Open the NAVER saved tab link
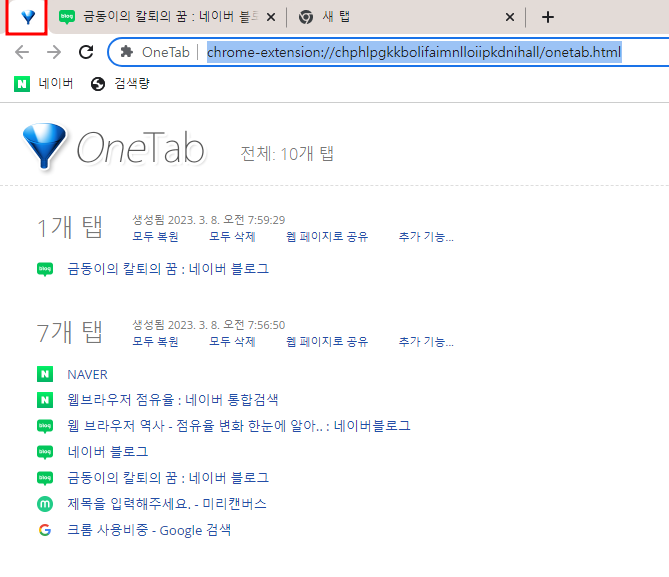This screenshot has height=577, width=669. pos(87,374)
